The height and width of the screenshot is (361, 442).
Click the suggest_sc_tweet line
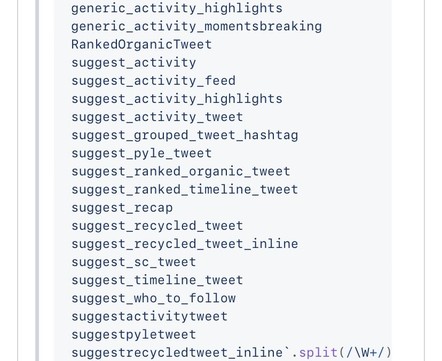click(134, 262)
